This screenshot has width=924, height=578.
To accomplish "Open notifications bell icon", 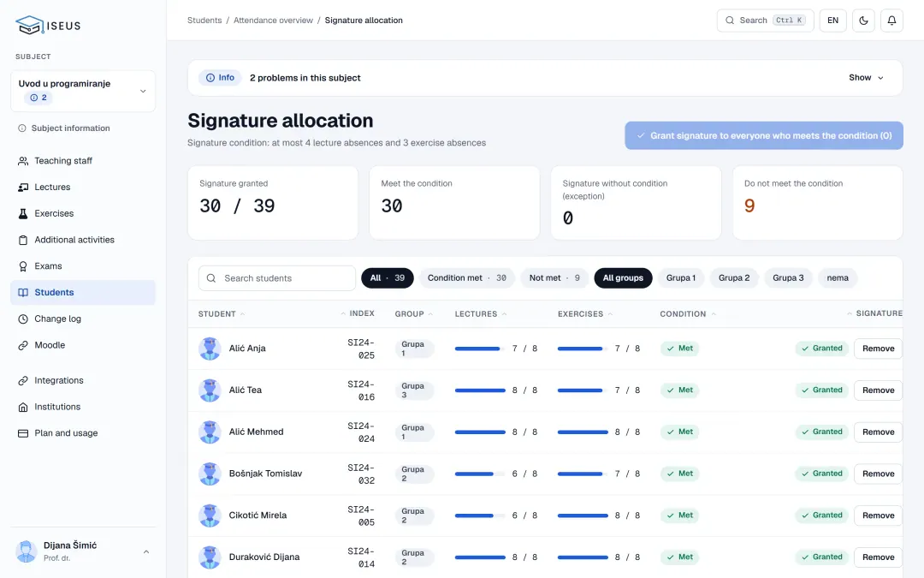I will [x=891, y=21].
